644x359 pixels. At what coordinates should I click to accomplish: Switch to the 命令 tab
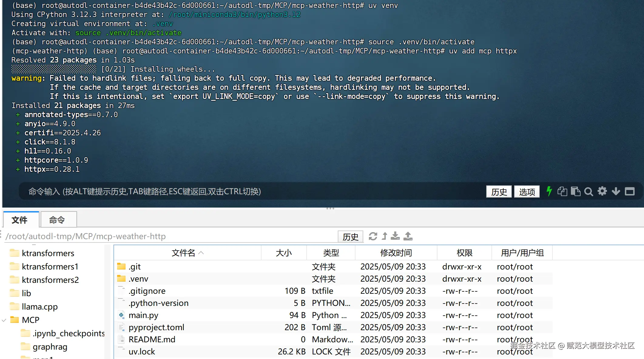pos(57,220)
